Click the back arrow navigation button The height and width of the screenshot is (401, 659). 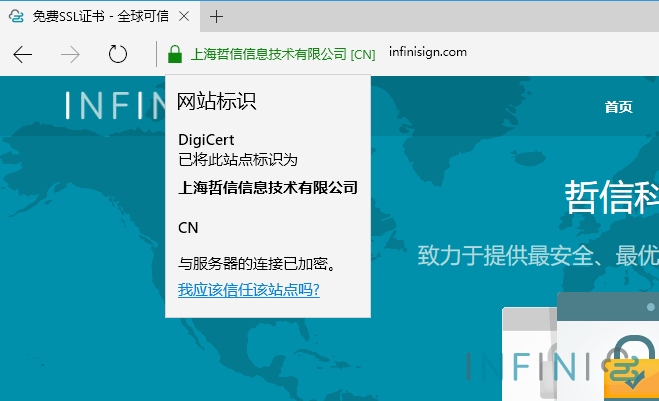tap(23, 54)
